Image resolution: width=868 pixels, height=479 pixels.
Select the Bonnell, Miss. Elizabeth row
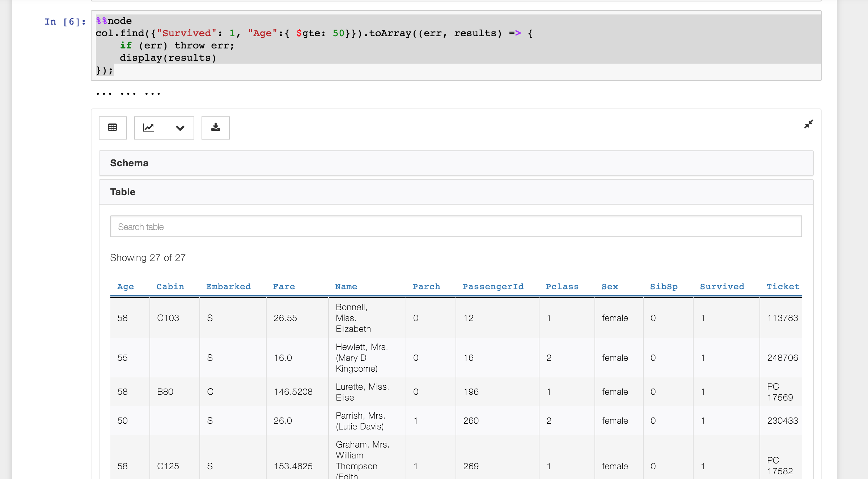[x=353, y=318]
